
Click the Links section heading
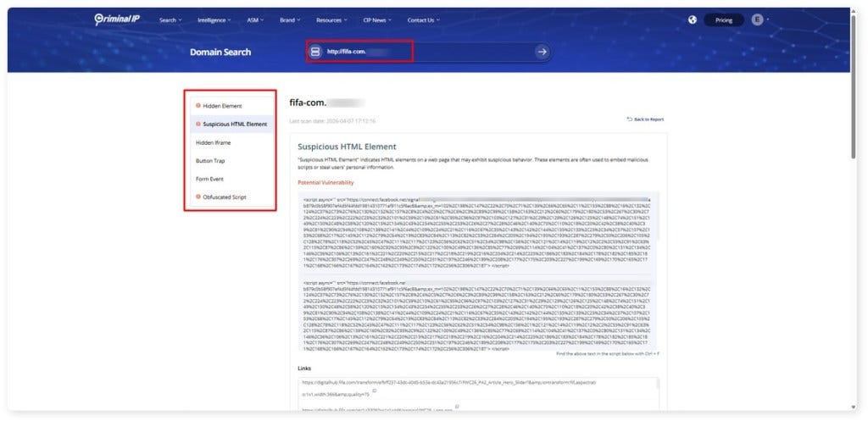tap(304, 368)
